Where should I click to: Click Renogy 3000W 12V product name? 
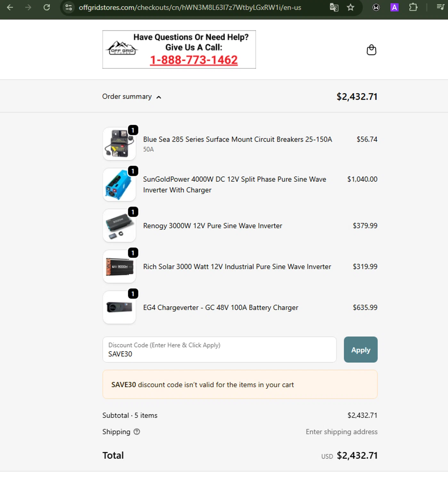[x=213, y=226]
